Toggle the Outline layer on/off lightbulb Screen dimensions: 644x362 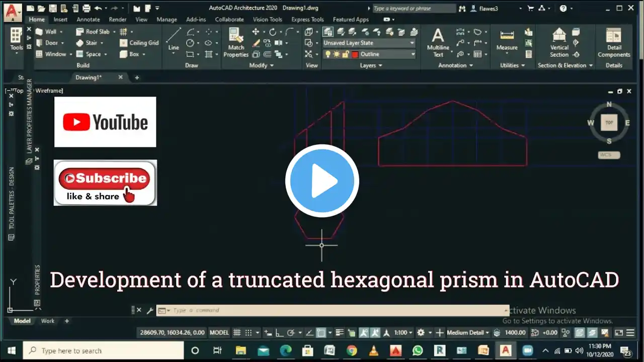point(328,54)
